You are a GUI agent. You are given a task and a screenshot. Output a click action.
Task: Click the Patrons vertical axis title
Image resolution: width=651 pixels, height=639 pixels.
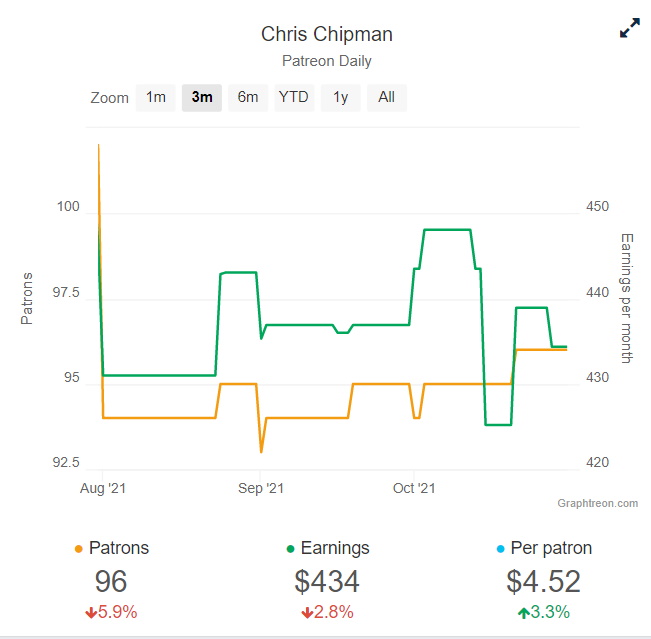(x=27, y=298)
